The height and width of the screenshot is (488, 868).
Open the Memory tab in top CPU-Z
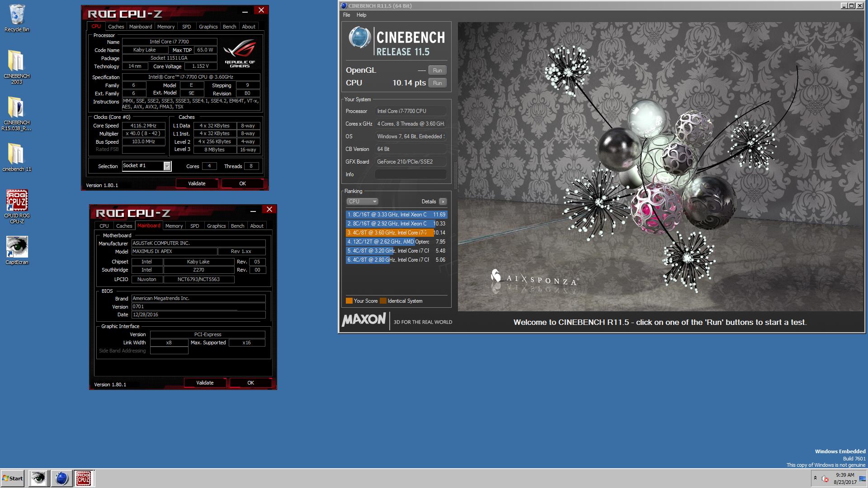[x=166, y=27]
